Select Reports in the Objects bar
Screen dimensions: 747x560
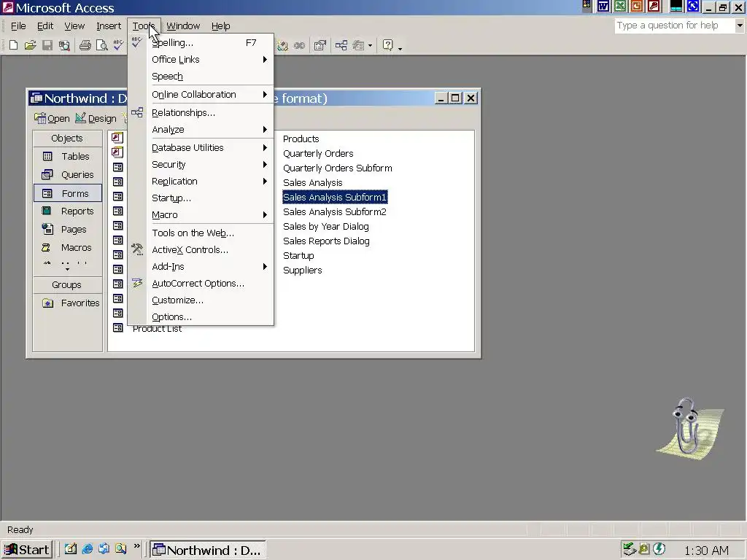coord(68,211)
